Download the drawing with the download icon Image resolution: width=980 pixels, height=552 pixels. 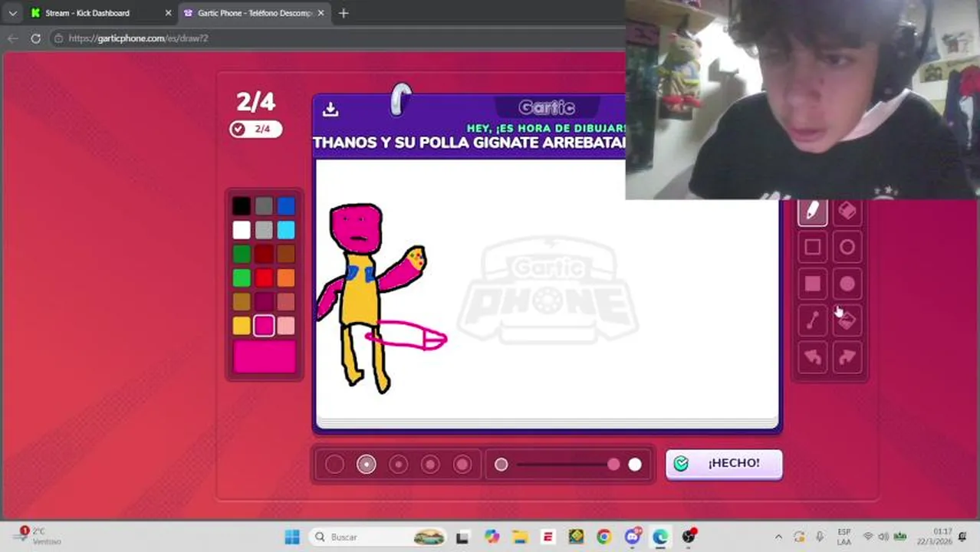tap(331, 110)
